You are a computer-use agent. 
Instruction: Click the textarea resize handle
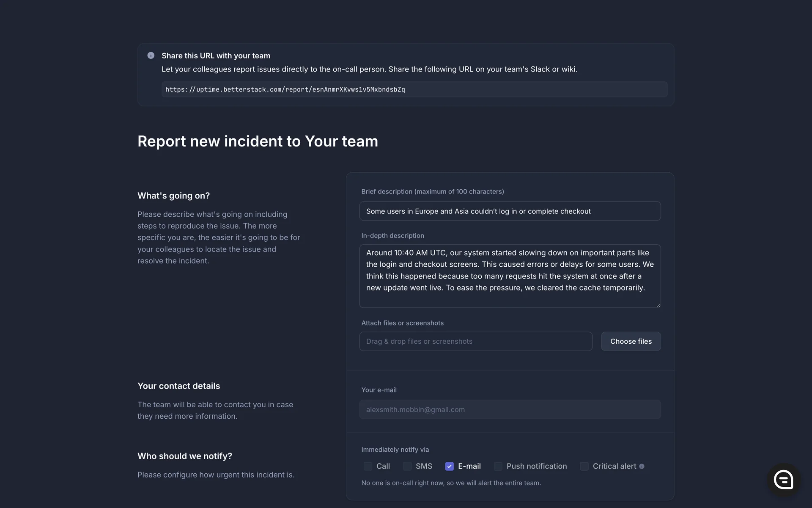(658, 305)
